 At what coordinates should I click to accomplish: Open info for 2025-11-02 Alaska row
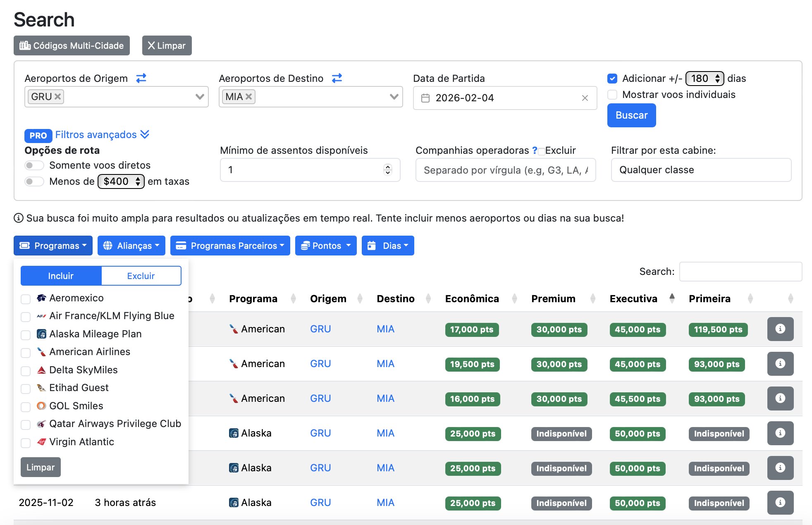click(x=780, y=503)
